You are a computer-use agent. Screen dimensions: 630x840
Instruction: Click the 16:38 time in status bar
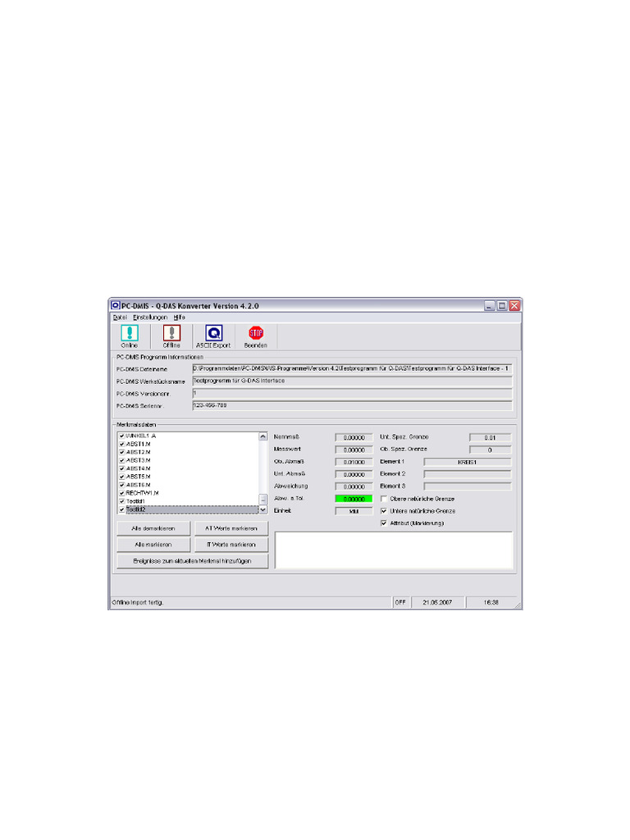(x=491, y=602)
